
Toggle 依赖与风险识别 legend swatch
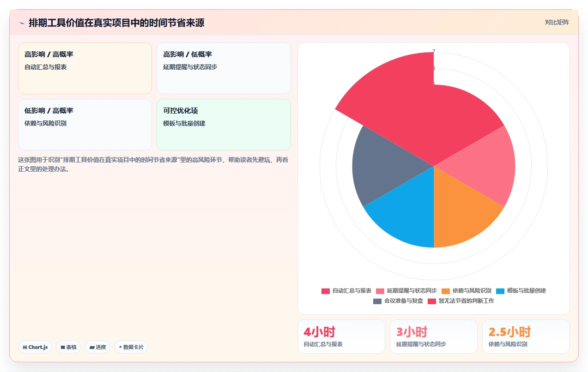pos(446,291)
